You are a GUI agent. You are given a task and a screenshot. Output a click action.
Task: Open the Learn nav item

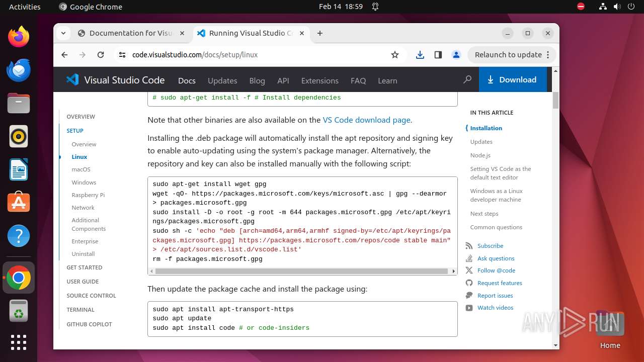[x=387, y=80]
